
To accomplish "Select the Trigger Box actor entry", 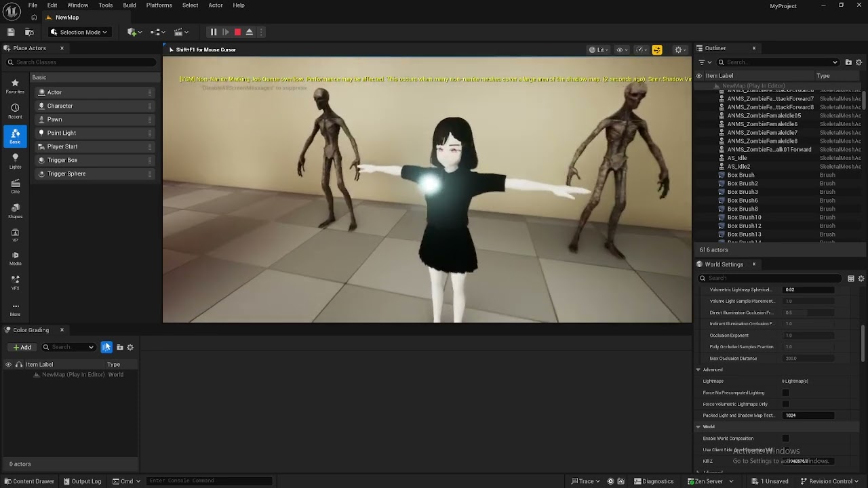I will pos(94,160).
